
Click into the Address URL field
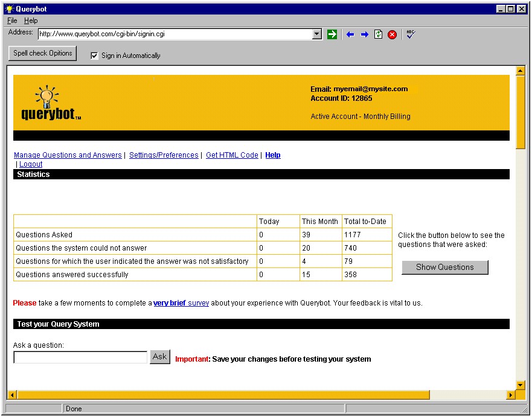pyautogui.click(x=175, y=34)
